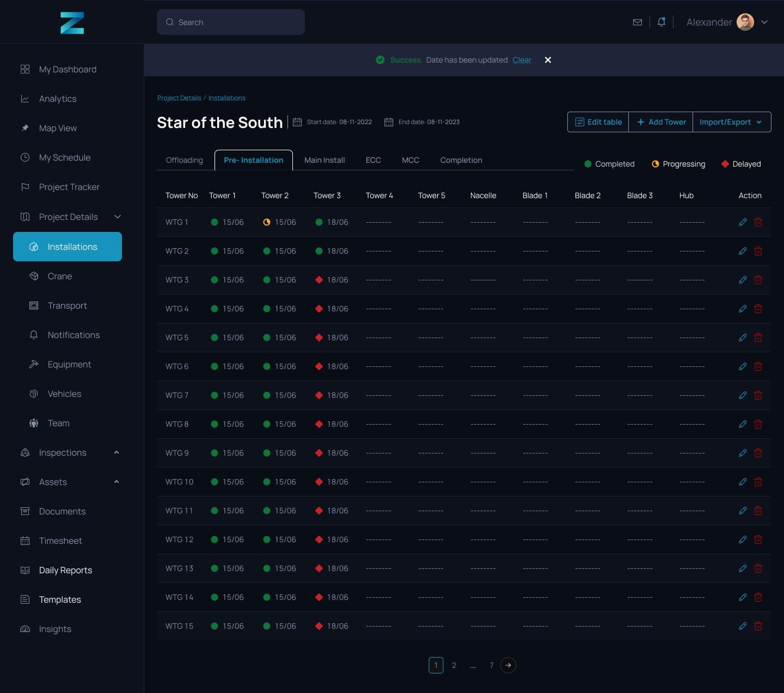Click the Z logo in sidebar
This screenshot has width=784, height=693.
[x=72, y=23]
